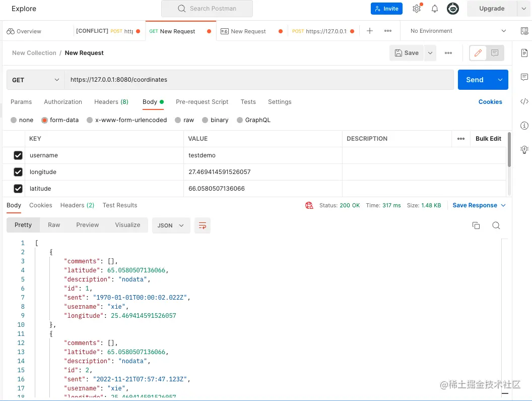532x401 pixels.
Task: Open documentation icon in right sidebar
Action: pyautogui.click(x=524, y=52)
